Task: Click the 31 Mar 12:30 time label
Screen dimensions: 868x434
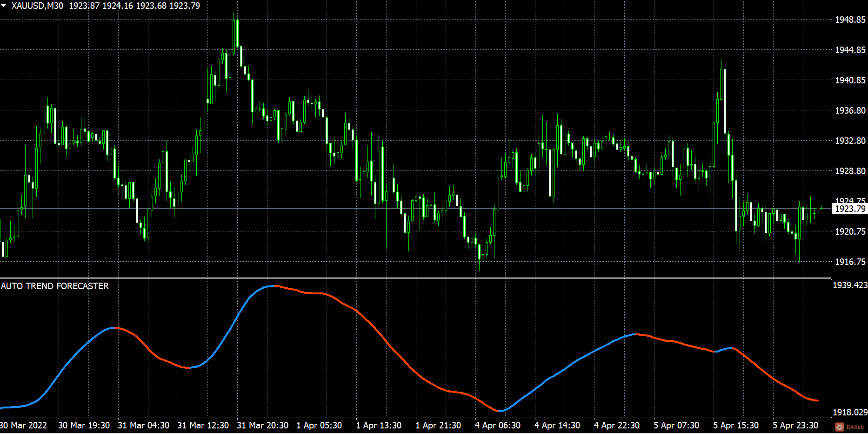Action: tap(203, 425)
